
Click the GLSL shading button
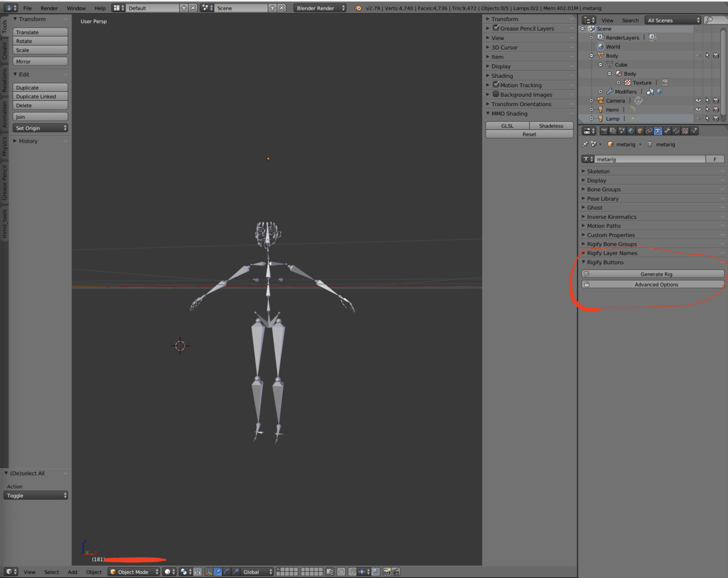tap(507, 126)
